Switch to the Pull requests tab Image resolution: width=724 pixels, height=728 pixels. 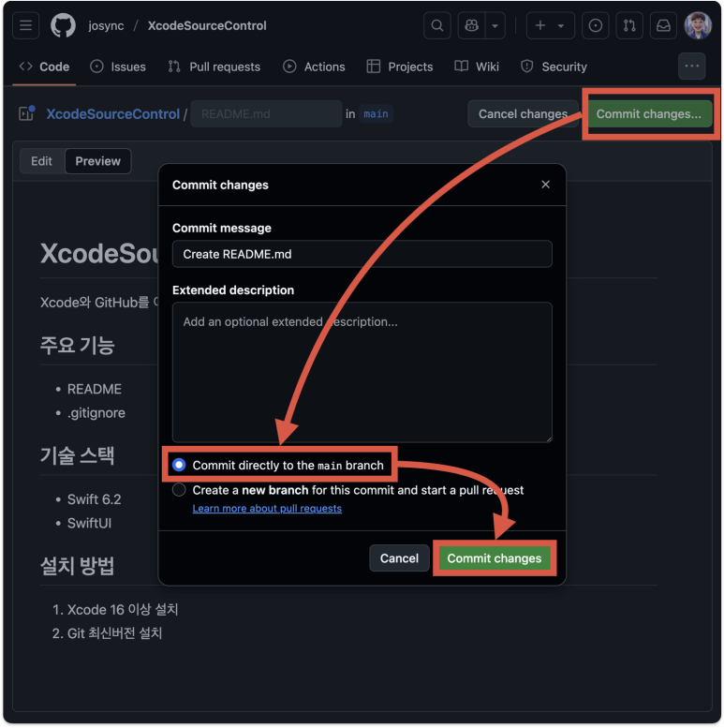coord(214,67)
